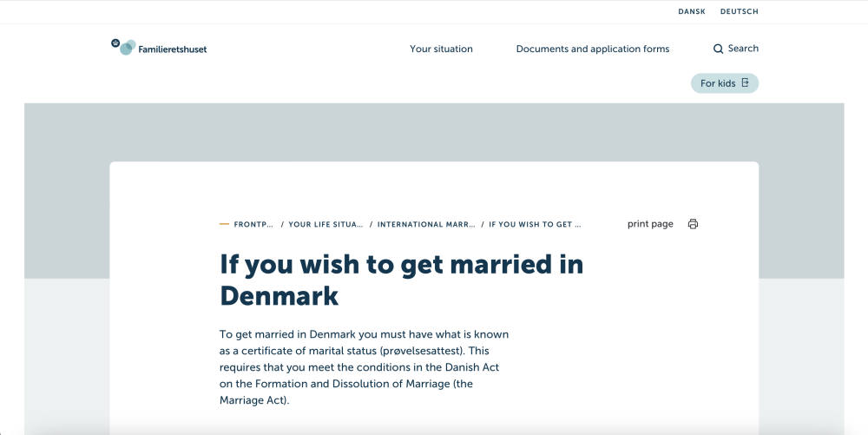
Task: Click the printer icon
Action: point(693,224)
